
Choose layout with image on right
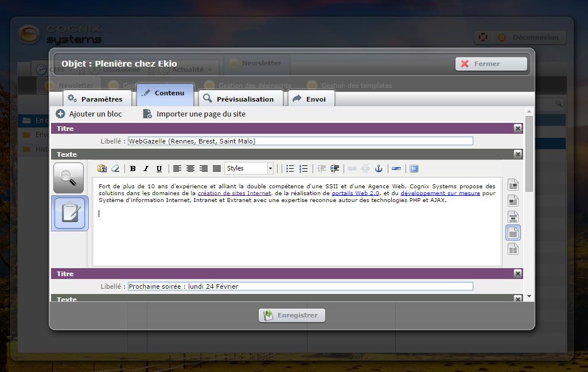[513, 185]
